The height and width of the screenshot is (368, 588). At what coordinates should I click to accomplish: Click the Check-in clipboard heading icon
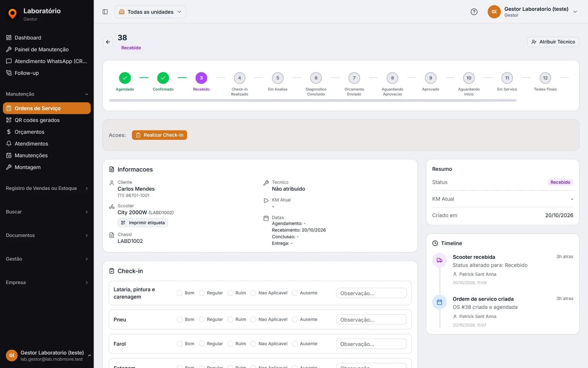[112, 271]
